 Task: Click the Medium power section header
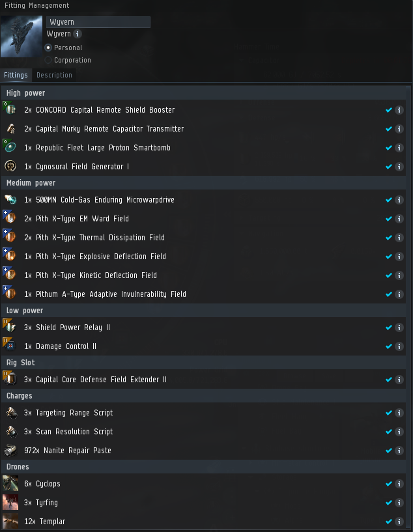click(204, 183)
